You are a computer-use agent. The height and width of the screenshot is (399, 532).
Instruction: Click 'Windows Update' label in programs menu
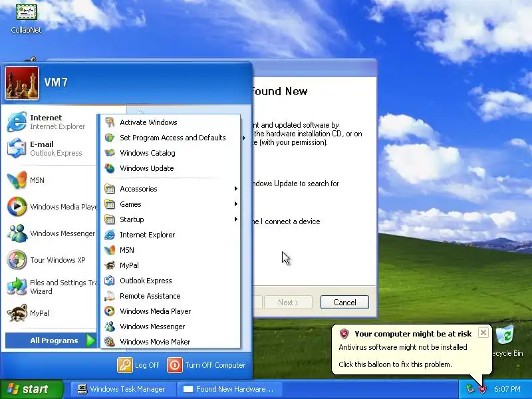coord(146,168)
